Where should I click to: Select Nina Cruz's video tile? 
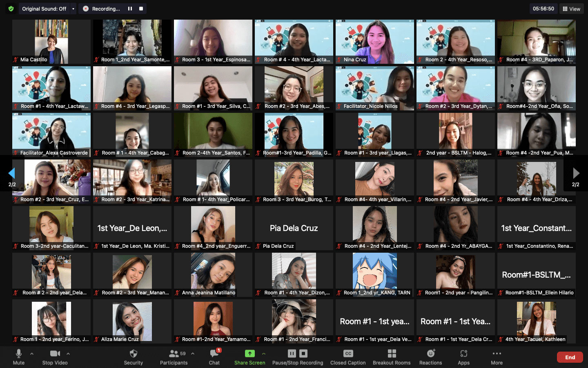tap(375, 42)
